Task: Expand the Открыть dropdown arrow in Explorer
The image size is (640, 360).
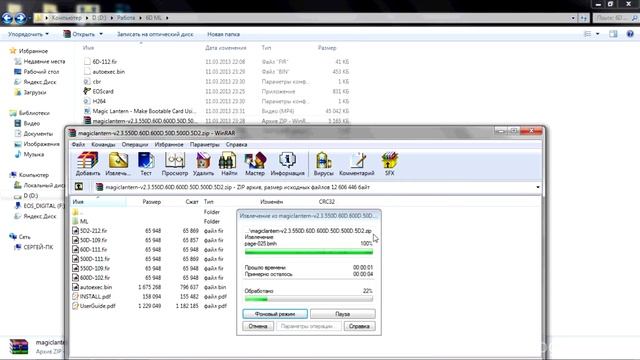Action: tap(101, 34)
